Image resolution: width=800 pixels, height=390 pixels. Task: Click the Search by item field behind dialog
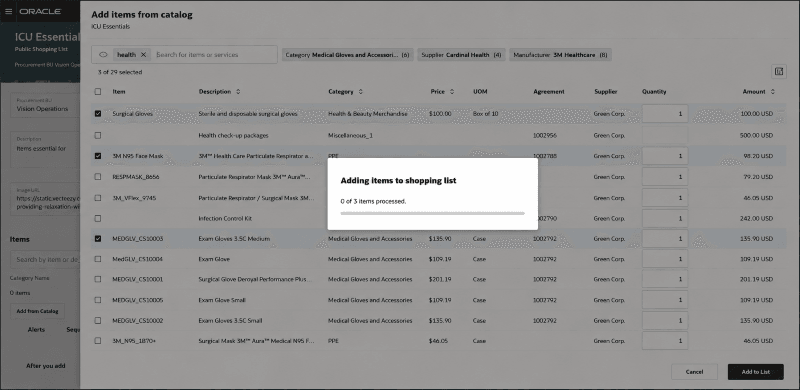[x=46, y=259]
